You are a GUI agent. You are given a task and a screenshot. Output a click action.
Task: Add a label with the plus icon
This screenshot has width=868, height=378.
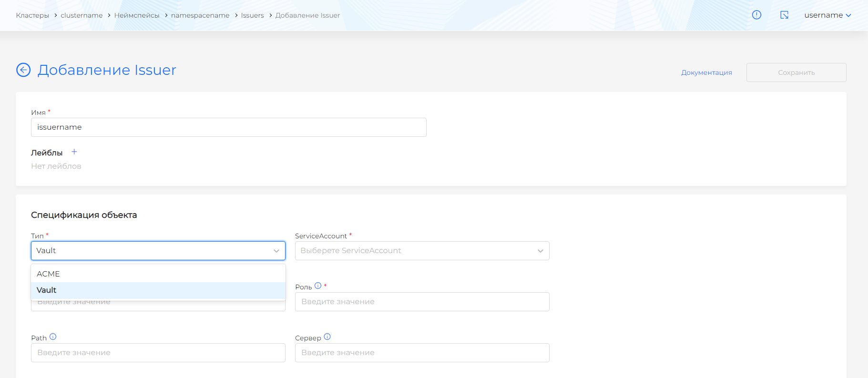[x=74, y=152]
